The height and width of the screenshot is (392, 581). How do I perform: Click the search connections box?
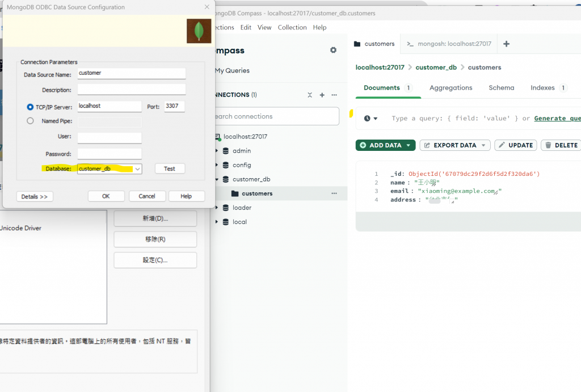click(276, 116)
